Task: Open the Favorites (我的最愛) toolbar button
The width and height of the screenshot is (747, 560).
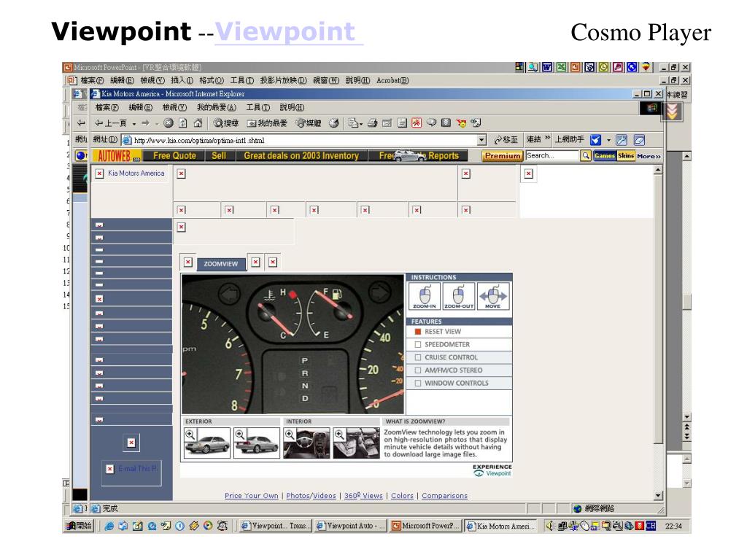Action: pyautogui.click(x=267, y=123)
